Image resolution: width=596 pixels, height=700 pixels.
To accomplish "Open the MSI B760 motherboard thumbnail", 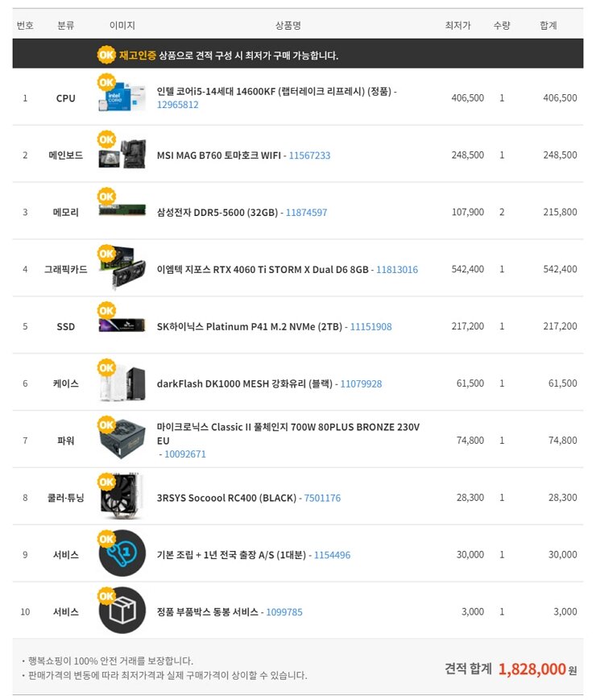I will 122,154.
